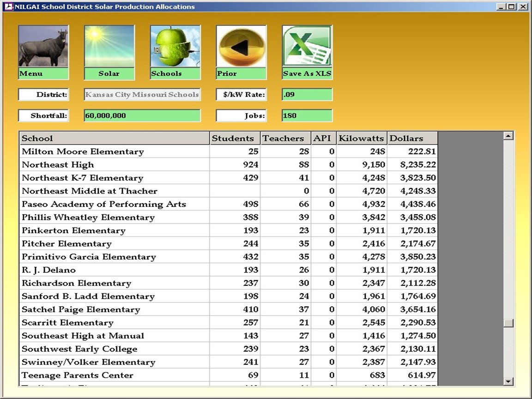Screen dimensions: 532x399
Task: Select Sanford B. Ladd Elementary
Action: click(x=228, y=296)
